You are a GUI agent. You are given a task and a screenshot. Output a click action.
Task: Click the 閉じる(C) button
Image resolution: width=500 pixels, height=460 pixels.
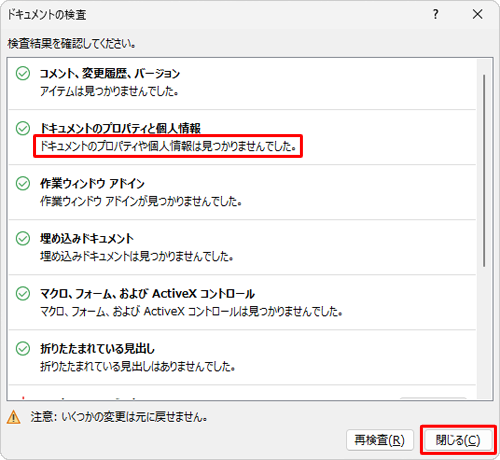tap(458, 440)
